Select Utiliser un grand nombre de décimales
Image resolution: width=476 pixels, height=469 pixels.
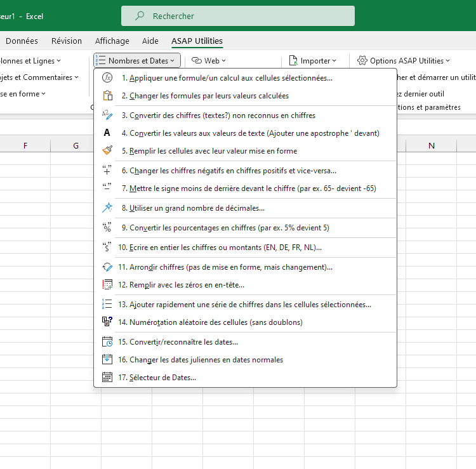[245, 208]
